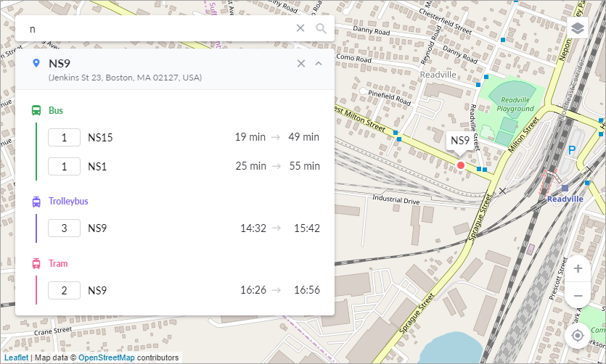Open the map layers selector

578,28
